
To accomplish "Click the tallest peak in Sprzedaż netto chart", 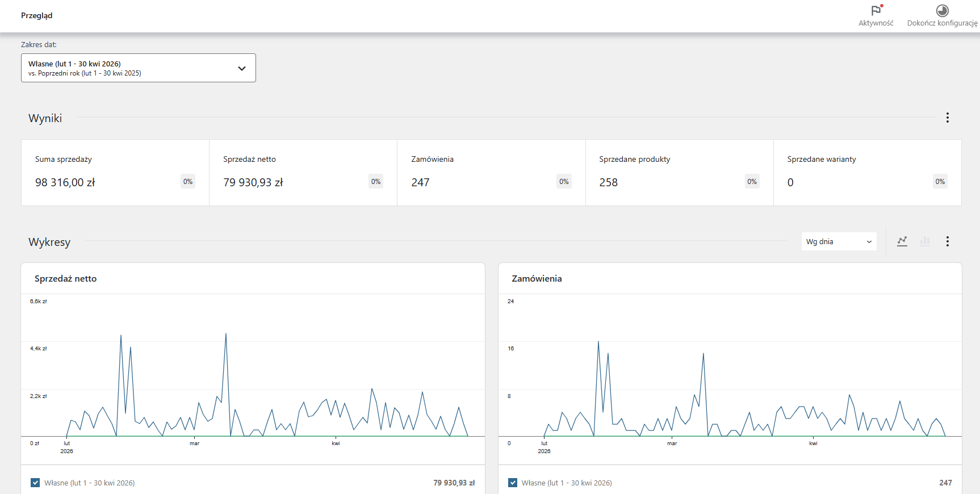I will [x=226, y=334].
